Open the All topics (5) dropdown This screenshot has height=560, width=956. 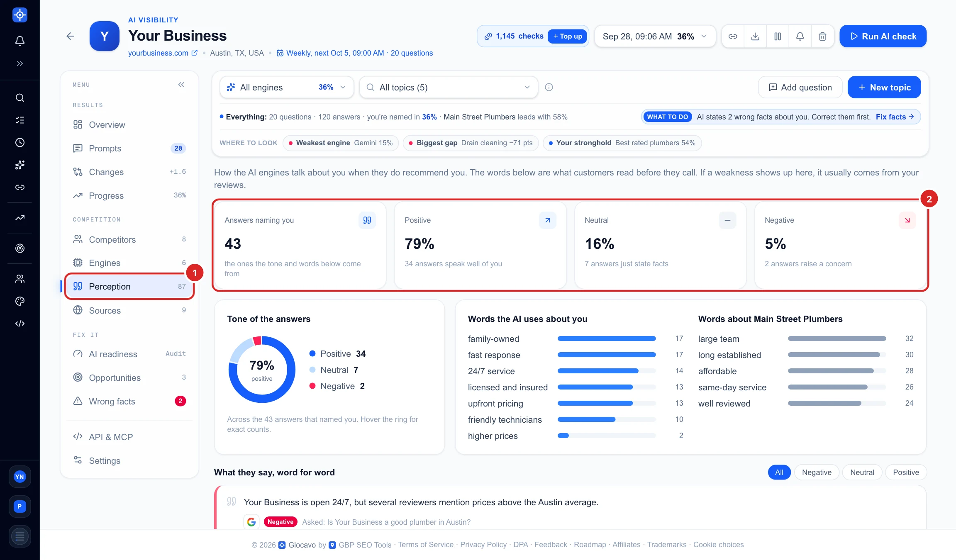click(x=449, y=87)
